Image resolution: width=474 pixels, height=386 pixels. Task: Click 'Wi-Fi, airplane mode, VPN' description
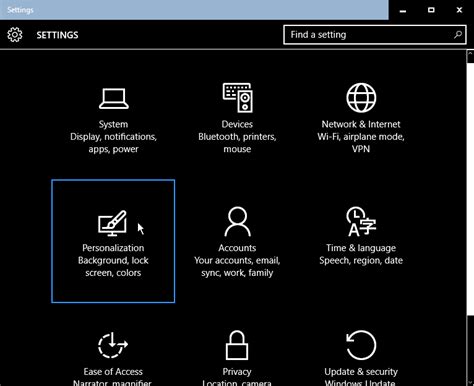pyautogui.click(x=361, y=143)
